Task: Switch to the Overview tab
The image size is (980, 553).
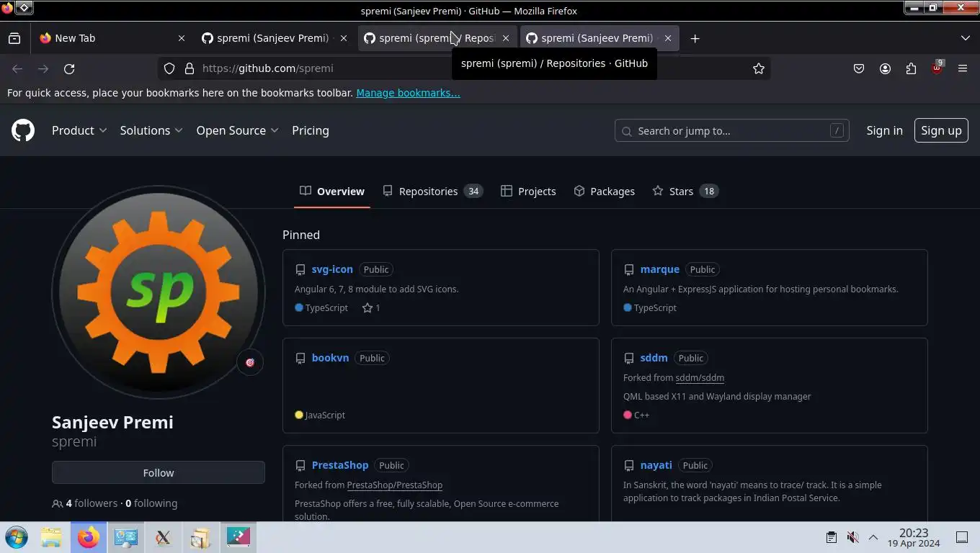Action: coord(332,191)
